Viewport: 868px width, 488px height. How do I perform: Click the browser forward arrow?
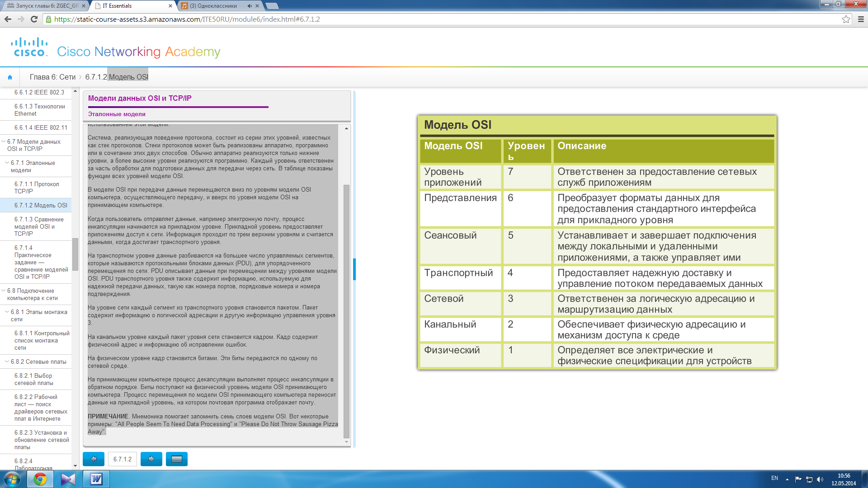tap(21, 19)
